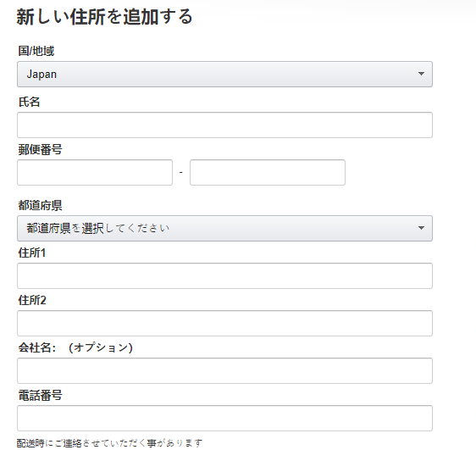Click the 住所1 field label
476x461 pixels.
click(32, 253)
